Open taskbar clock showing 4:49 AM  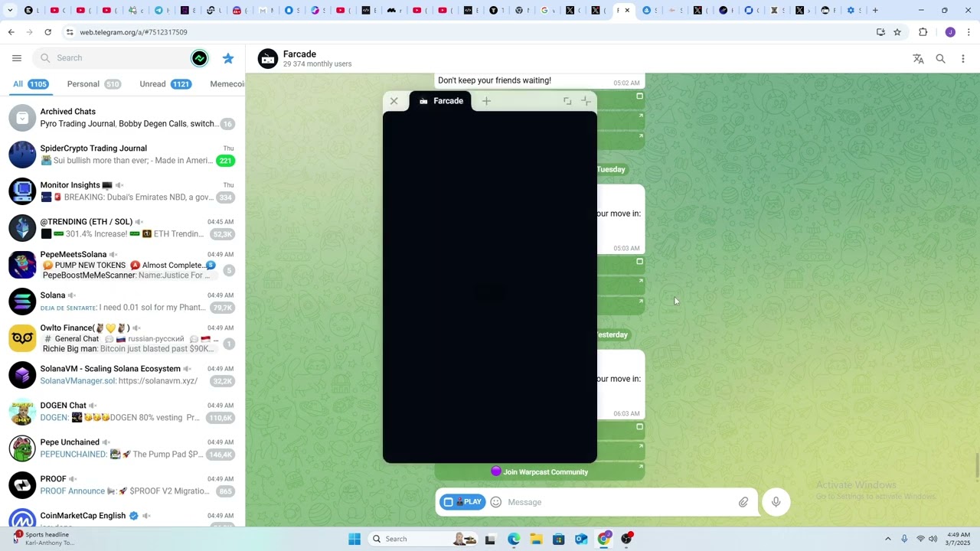959,539
